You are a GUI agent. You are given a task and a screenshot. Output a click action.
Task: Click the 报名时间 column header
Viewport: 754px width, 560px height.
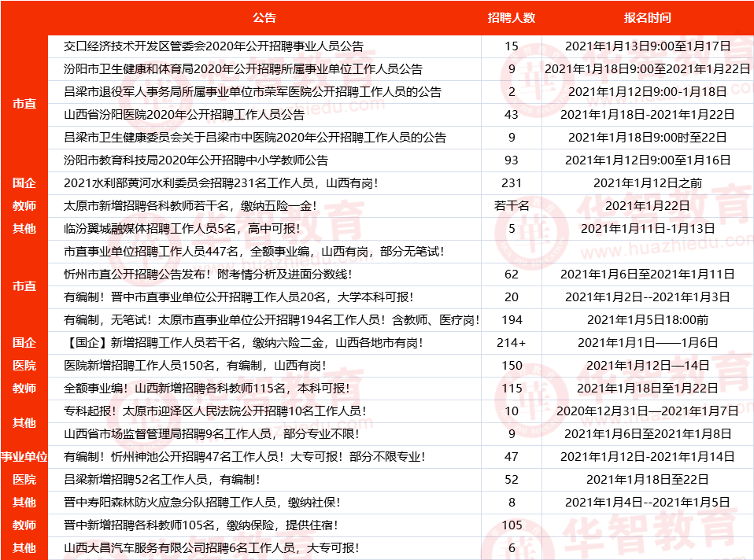click(x=647, y=18)
